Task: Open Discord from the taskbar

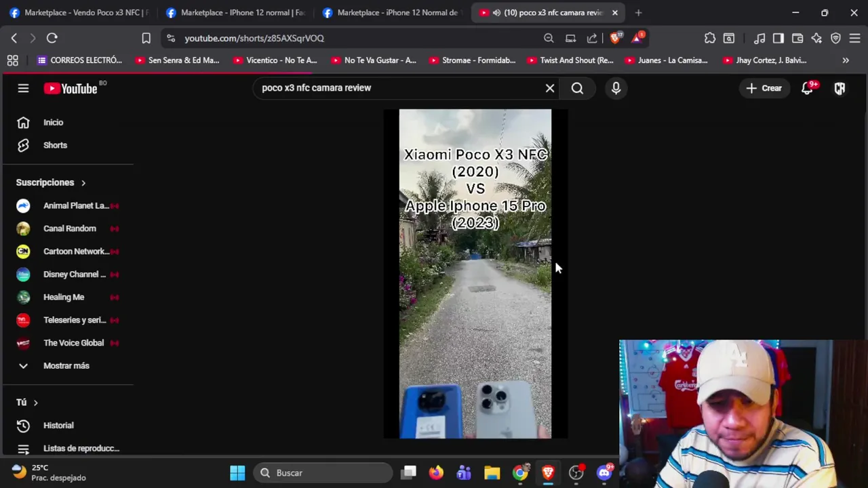Action: (604, 473)
